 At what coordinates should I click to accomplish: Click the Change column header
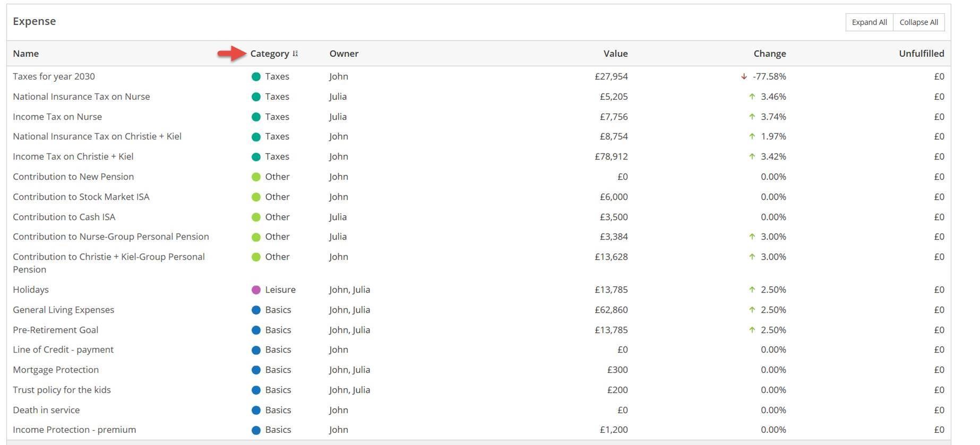point(769,54)
